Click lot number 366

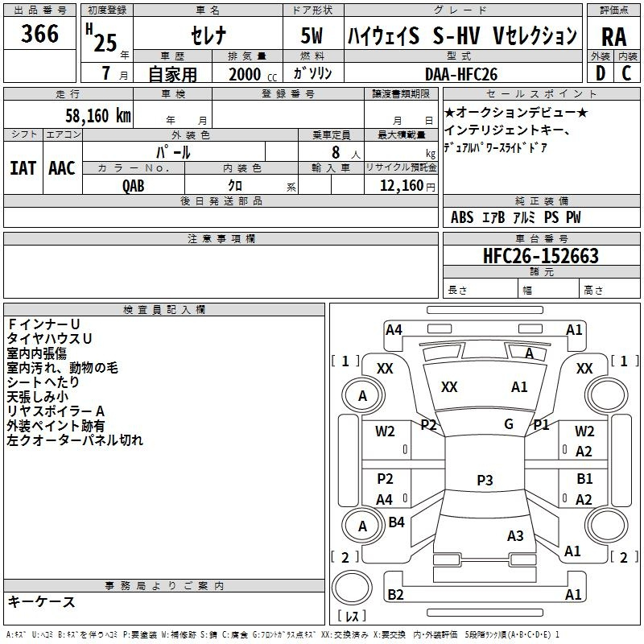point(39,34)
